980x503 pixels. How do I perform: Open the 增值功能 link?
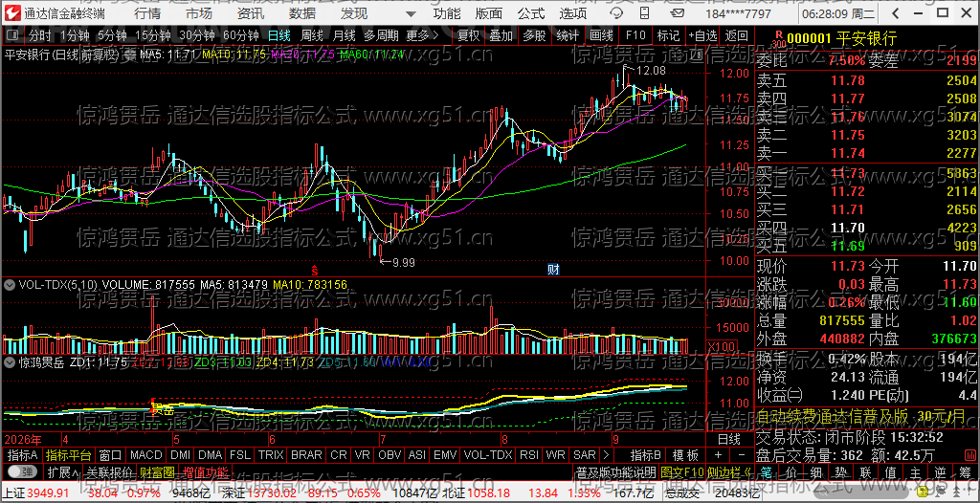[207, 471]
